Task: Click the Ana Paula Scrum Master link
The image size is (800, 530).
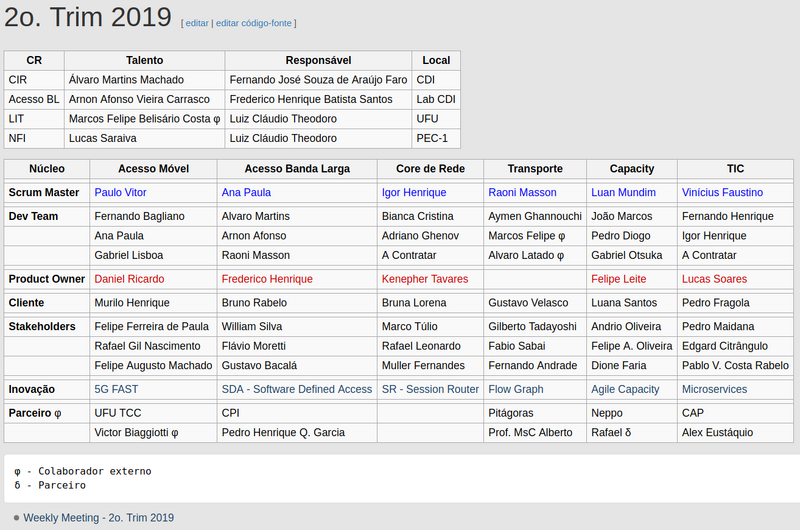Action: (x=246, y=192)
